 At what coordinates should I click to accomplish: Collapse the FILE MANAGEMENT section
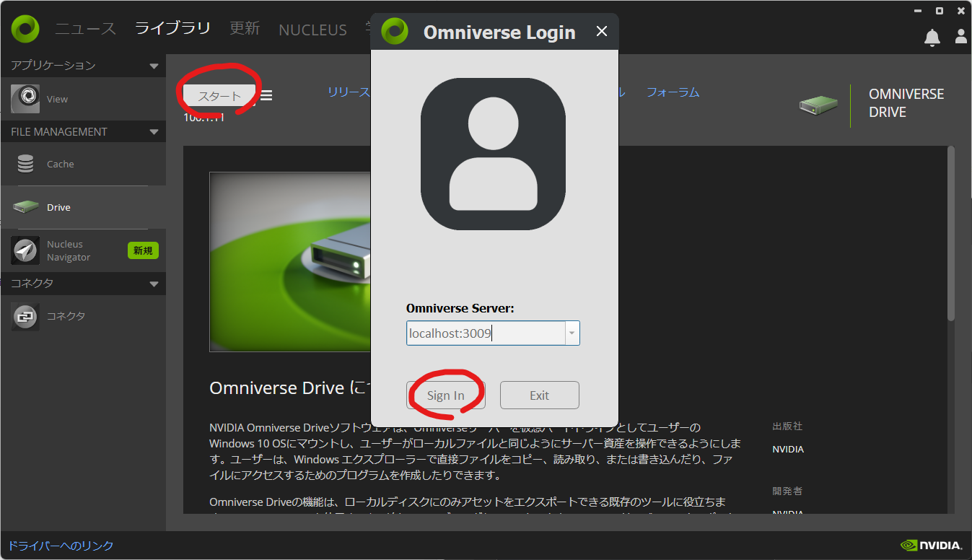[154, 132]
